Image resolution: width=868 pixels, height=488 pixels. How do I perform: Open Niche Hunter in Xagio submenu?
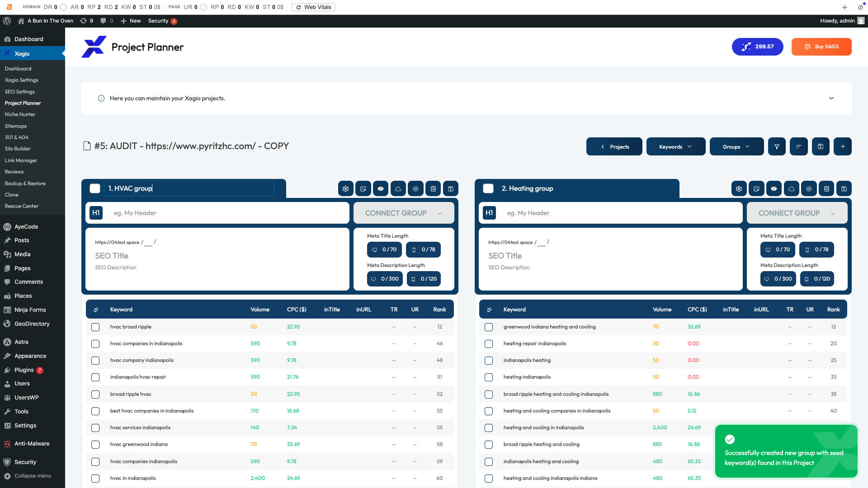tap(20, 114)
